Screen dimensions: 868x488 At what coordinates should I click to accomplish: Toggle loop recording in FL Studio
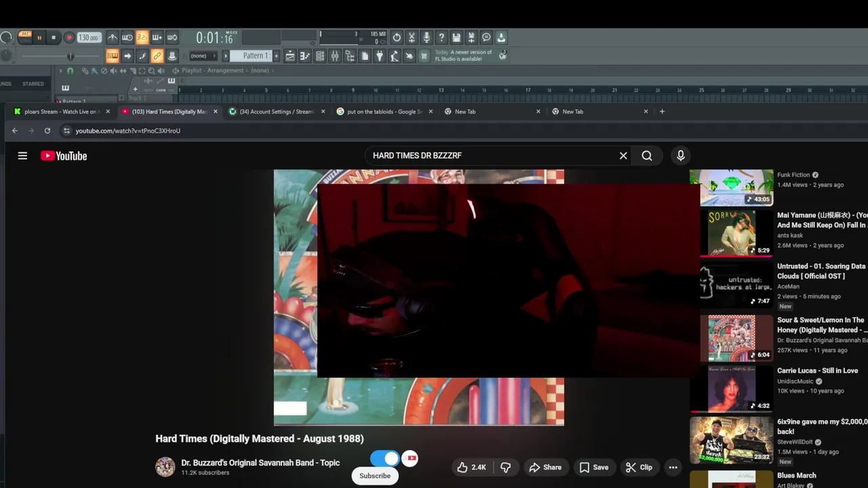(172, 37)
